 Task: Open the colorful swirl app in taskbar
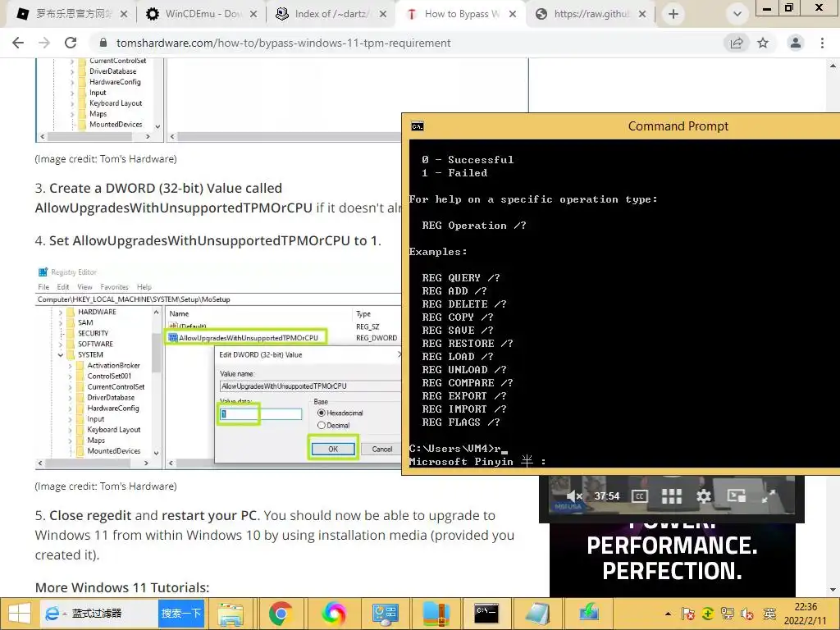(333, 614)
